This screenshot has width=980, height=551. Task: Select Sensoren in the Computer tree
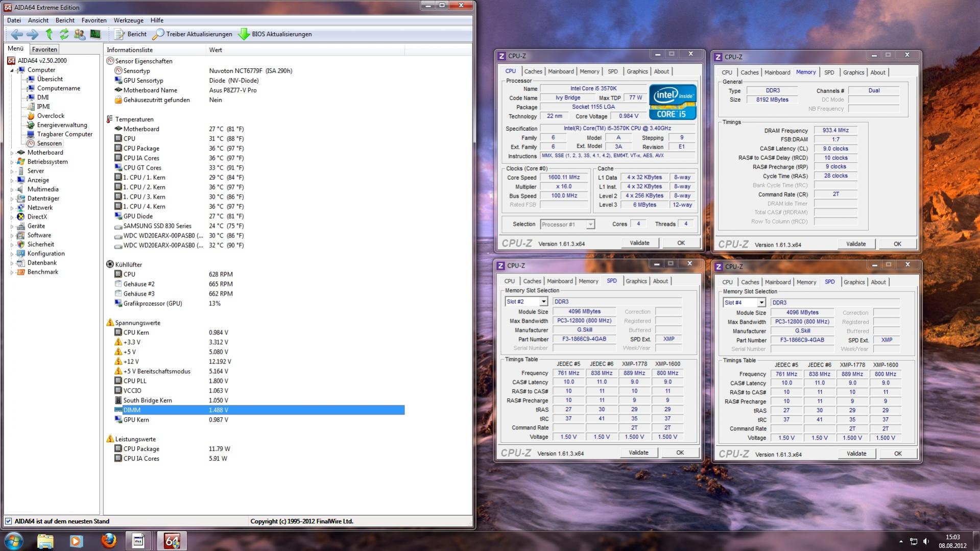49,143
